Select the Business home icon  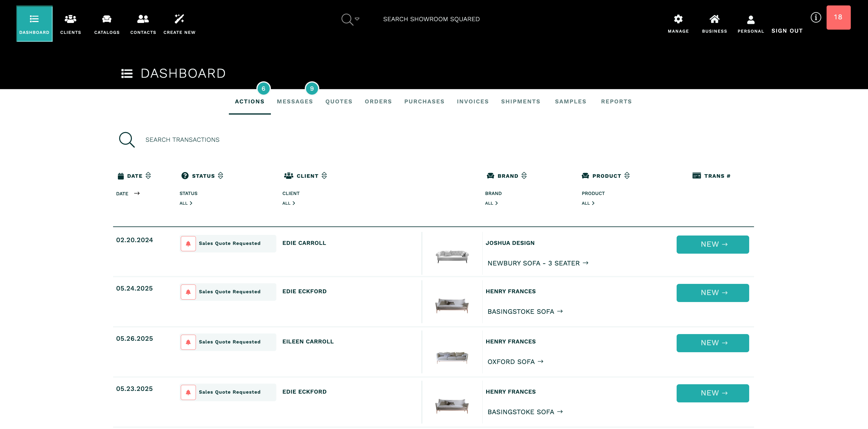(x=714, y=19)
